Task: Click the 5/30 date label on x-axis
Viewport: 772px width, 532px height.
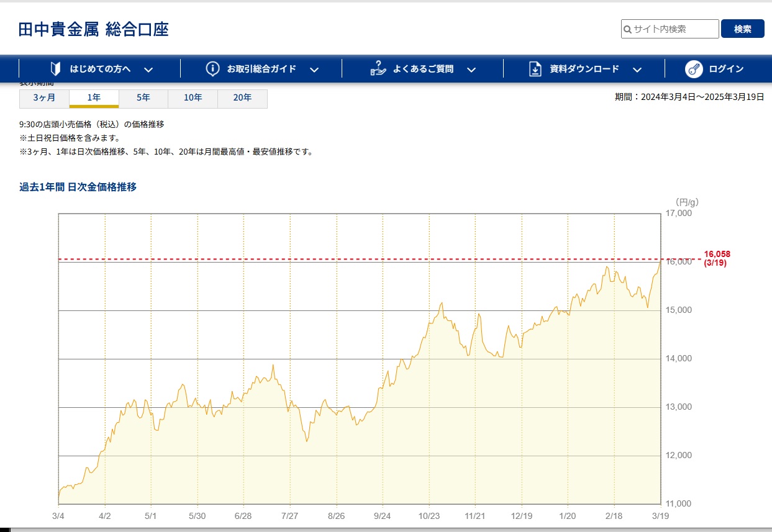Action: [x=198, y=516]
